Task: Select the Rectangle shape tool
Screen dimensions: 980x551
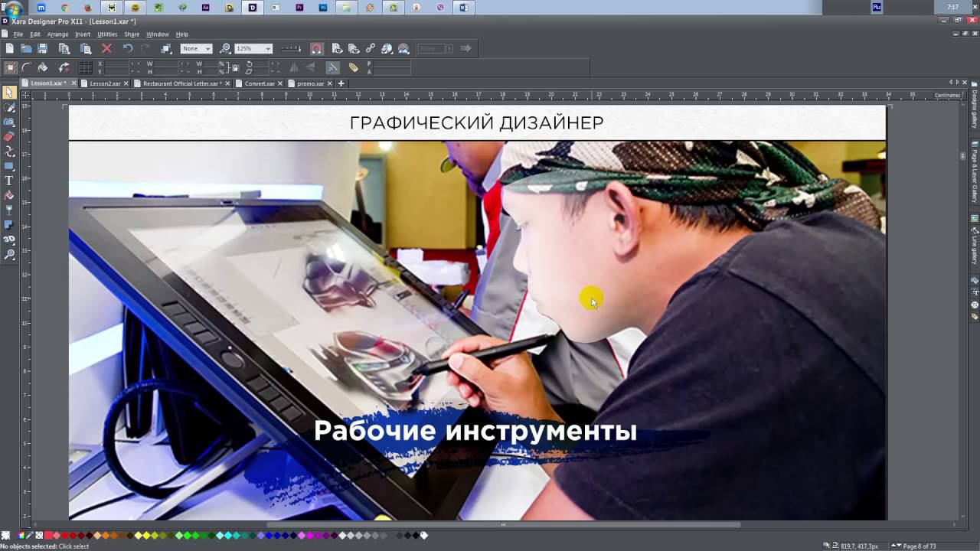Action: click(9, 165)
